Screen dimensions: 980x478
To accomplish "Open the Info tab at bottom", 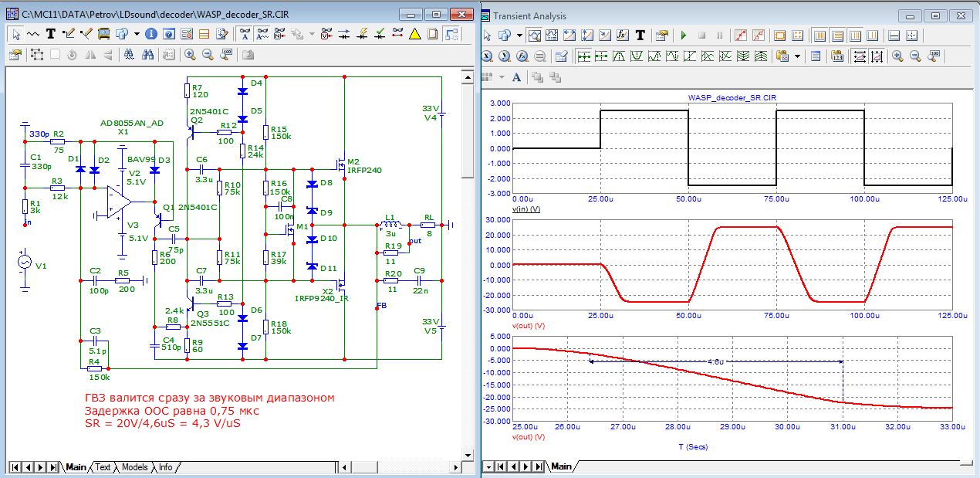I will coord(165,467).
